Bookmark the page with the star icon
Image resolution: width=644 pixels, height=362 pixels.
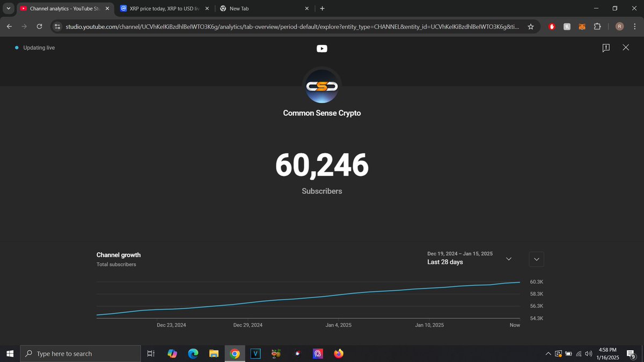point(531,26)
